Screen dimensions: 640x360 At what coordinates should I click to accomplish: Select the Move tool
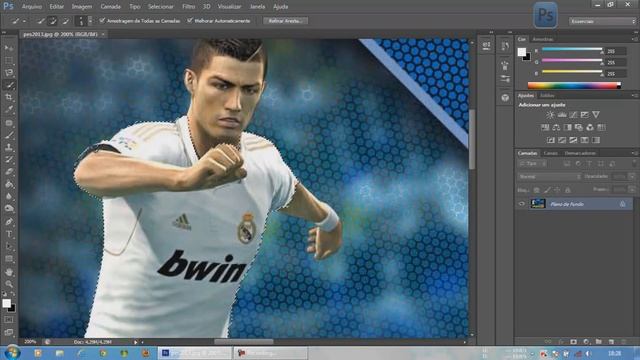tap(9, 48)
